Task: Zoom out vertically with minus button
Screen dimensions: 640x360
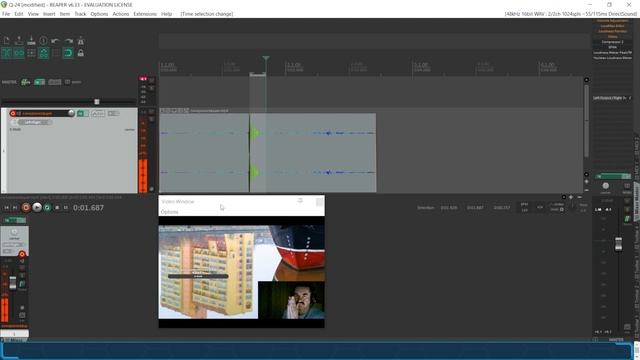Action: point(587,190)
